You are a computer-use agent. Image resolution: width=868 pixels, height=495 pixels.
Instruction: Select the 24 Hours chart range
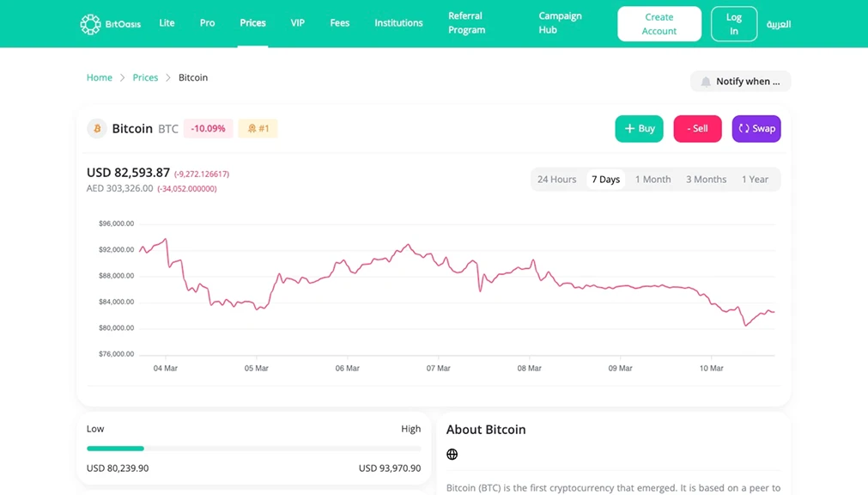556,180
